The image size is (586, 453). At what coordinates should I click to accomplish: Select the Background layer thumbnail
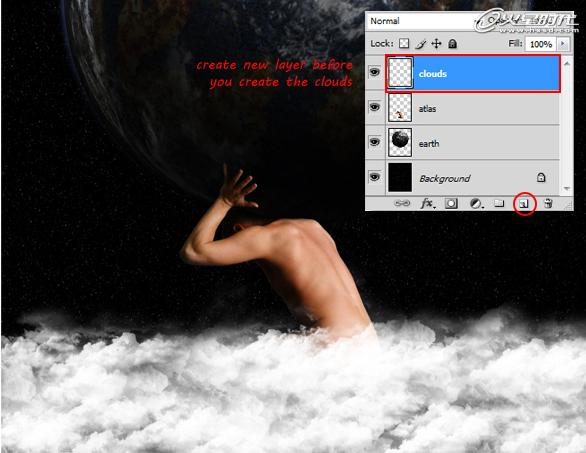coord(400,177)
